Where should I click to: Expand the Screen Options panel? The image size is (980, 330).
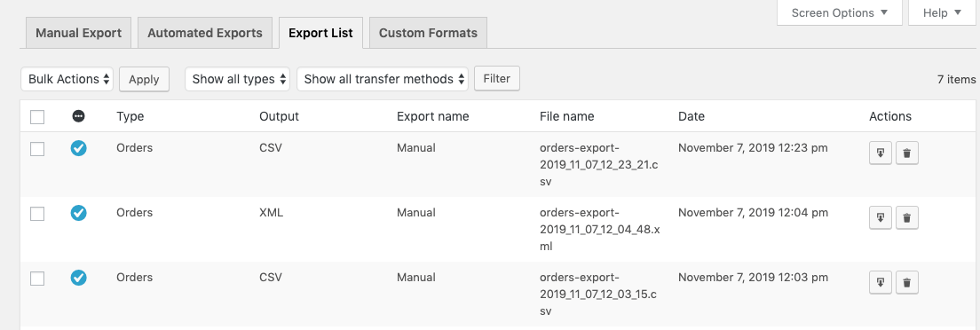click(x=840, y=12)
